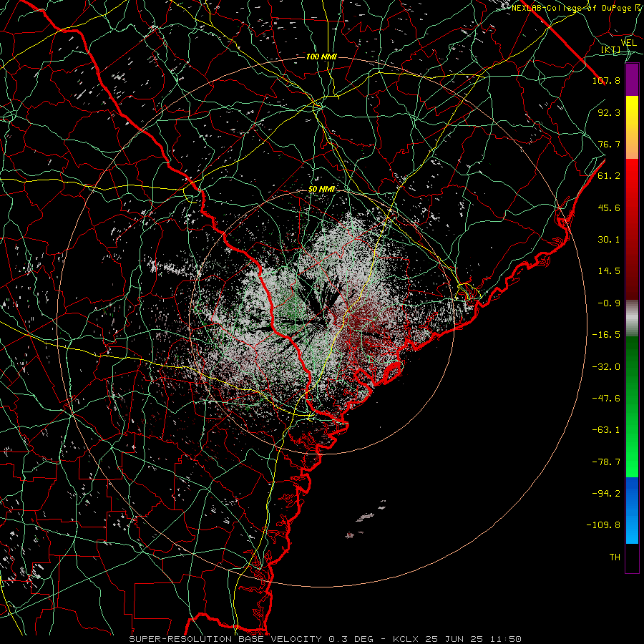The image size is (644, 644).
Task: Click the 100 NMI range ring label
Action: [x=321, y=57]
